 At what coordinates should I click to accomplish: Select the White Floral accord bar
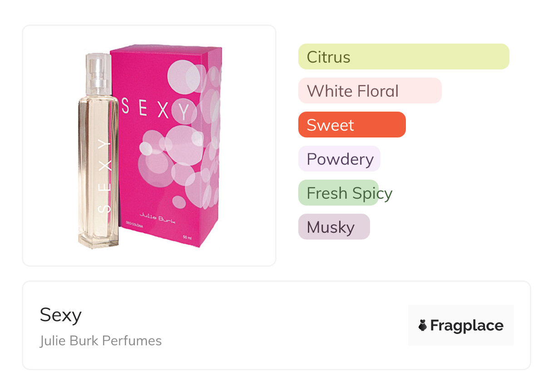tap(370, 91)
